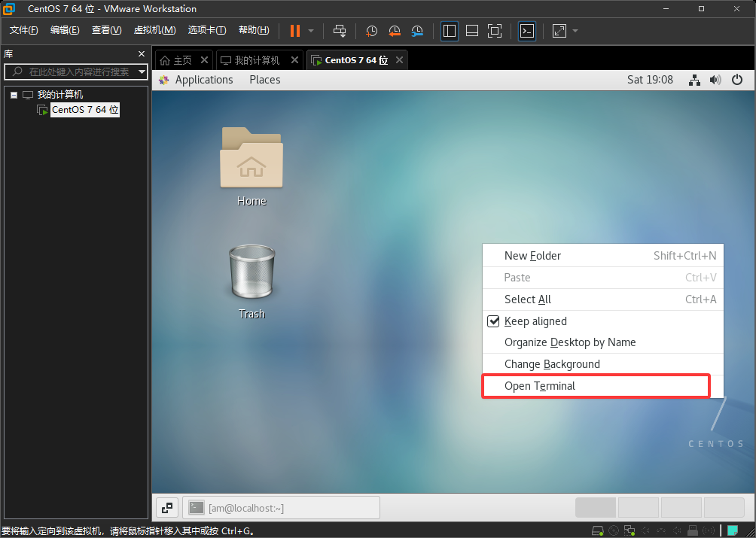Viewport: 756px width, 538px height.
Task: Revert virtual machine to previous snapshot
Action: pos(395,31)
